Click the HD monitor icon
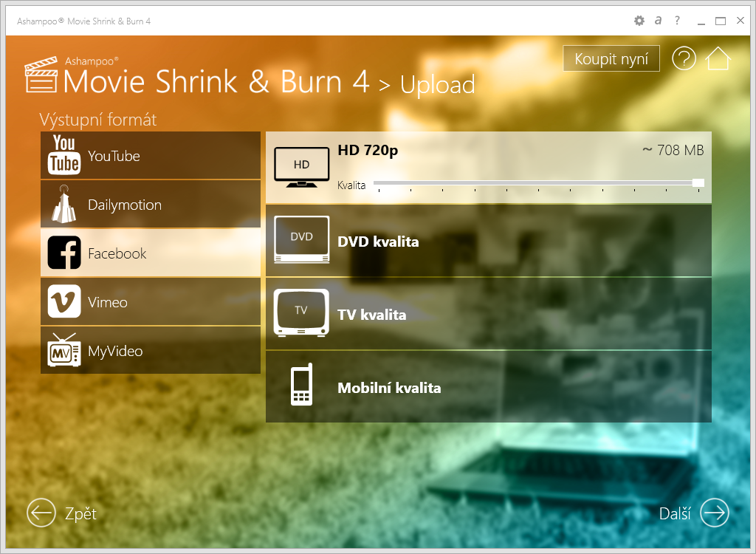The image size is (756, 554). point(301,167)
